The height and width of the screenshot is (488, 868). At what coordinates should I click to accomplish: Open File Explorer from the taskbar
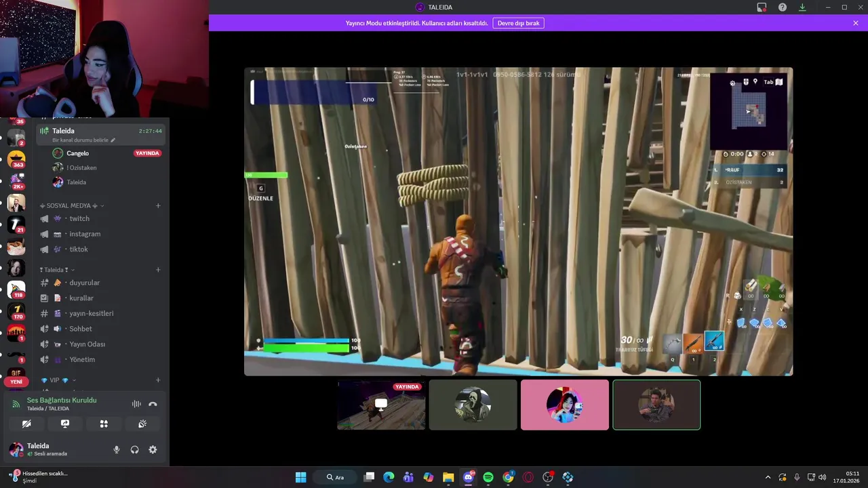pyautogui.click(x=448, y=477)
